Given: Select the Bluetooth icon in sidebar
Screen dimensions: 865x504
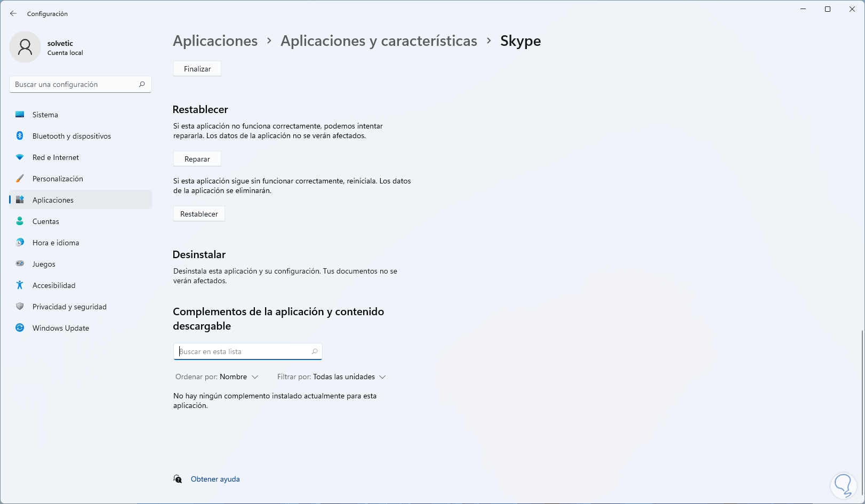Looking at the screenshot, I should click(x=20, y=136).
